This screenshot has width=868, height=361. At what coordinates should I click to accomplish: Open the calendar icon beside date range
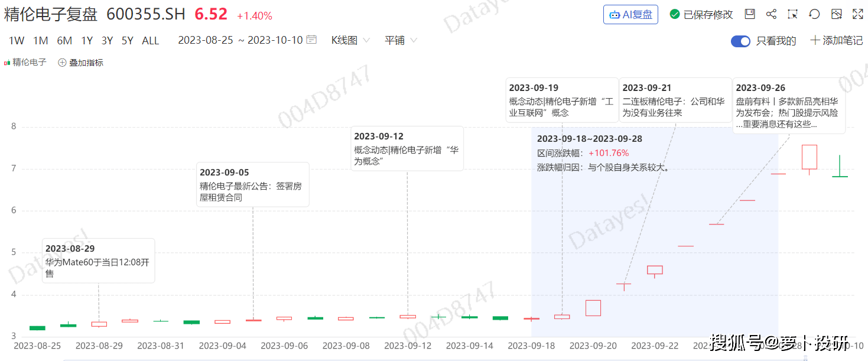click(311, 40)
